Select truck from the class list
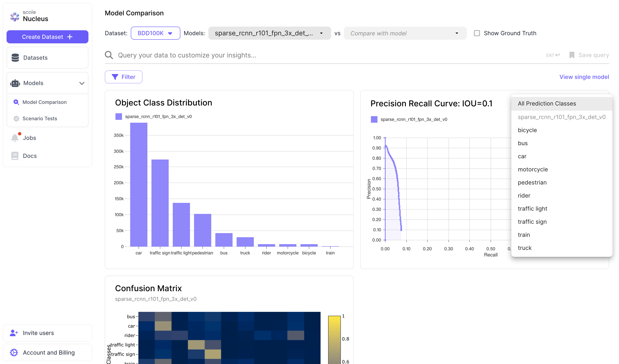 click(562, 248)
